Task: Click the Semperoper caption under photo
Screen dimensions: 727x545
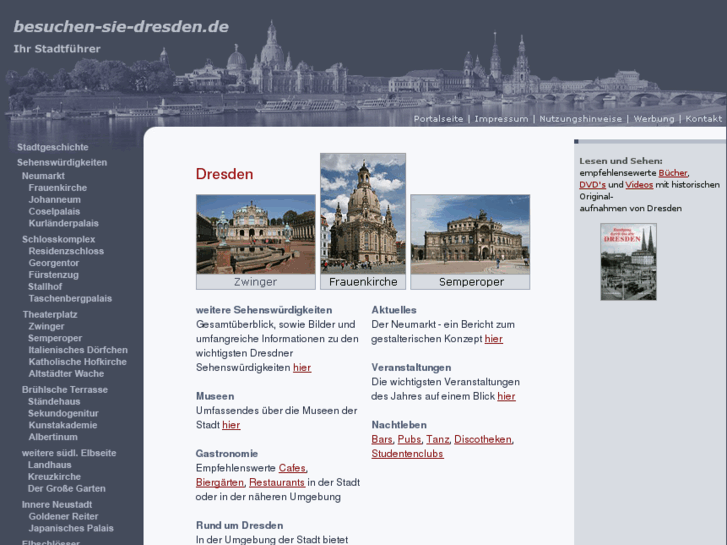Action: pyautogui.click(x=470, y=282)
